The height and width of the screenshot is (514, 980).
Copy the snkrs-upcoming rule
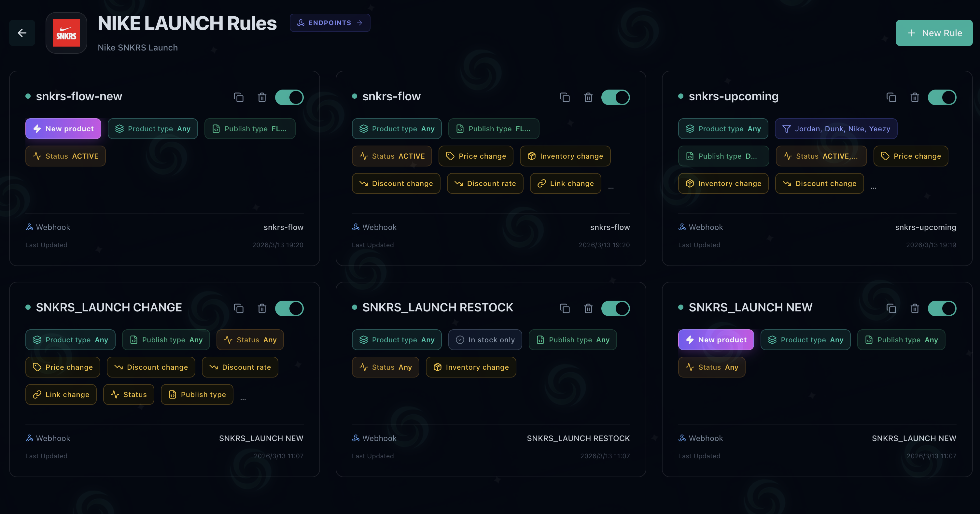coord(891,97)
